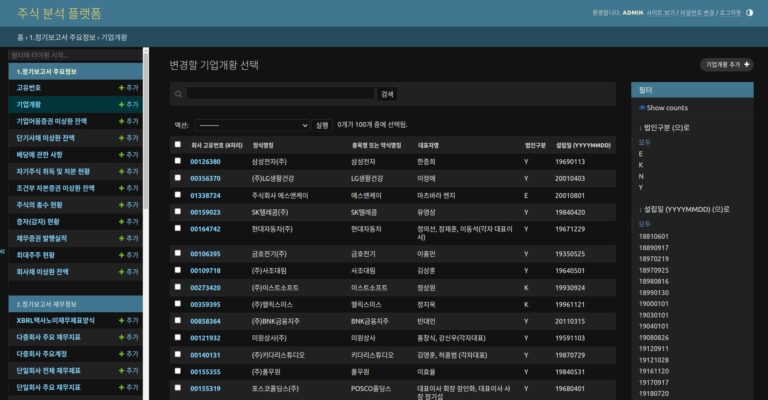Open company record 00126380
The image size is (768, 400).
[205, 161]
